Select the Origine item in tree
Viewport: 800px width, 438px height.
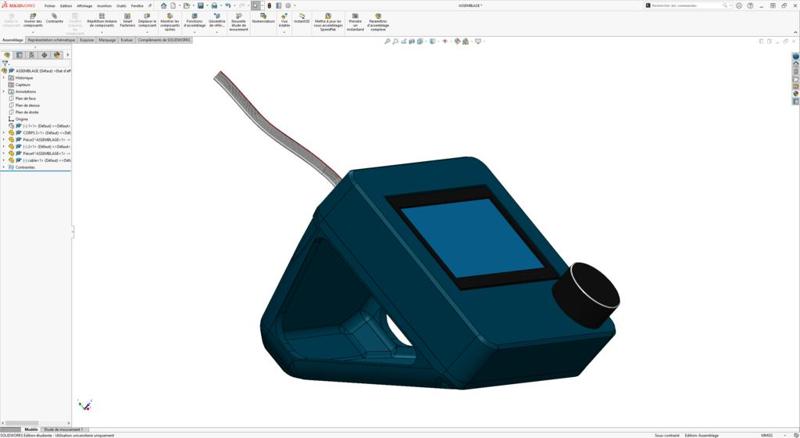tap(22, 119)
